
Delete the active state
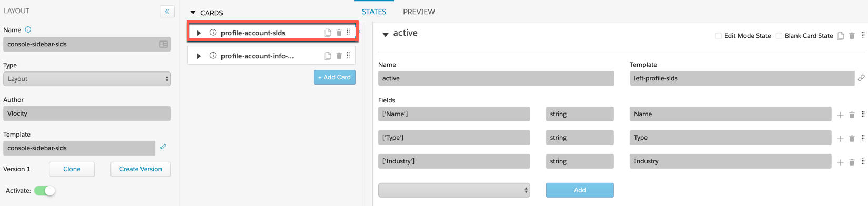[x=852, y=36]
